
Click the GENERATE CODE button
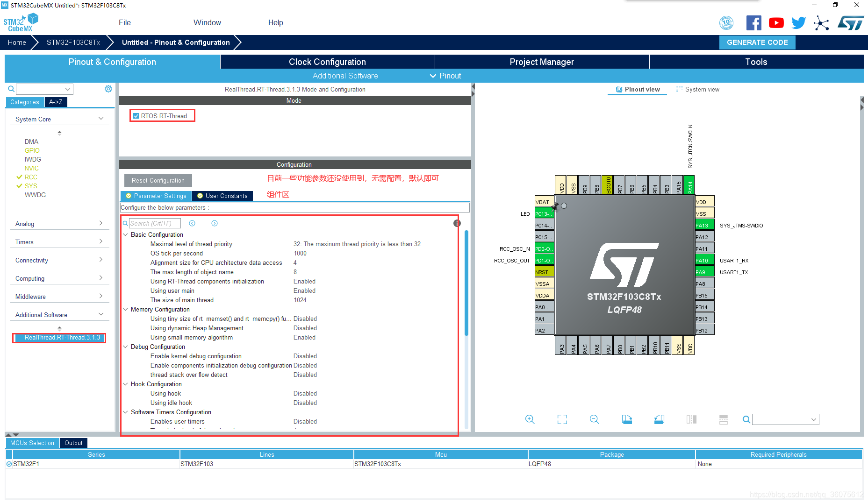[757, 42]
